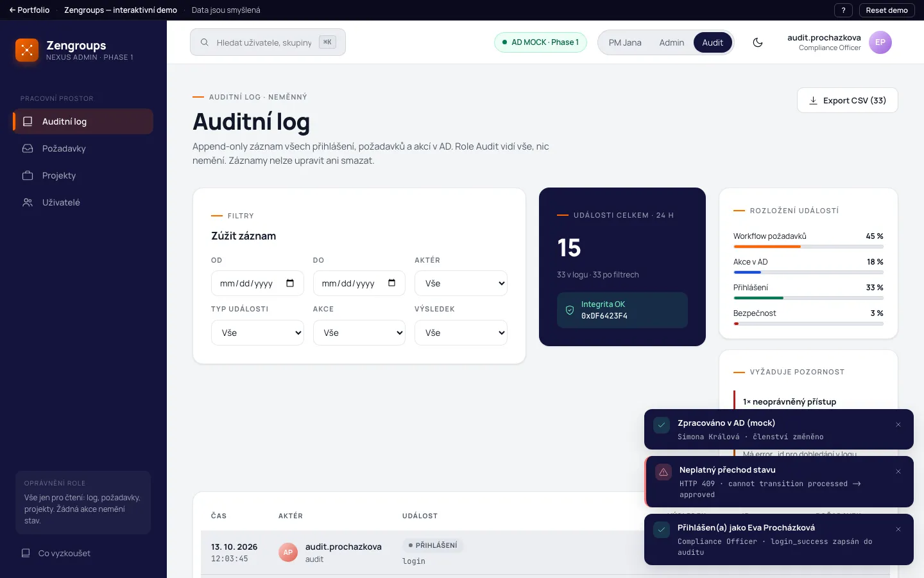This screenshot has width=924, height=578.
Task: Click the AD MOCK · Phase 1 status badge
Action: click(x=540, y=42)
